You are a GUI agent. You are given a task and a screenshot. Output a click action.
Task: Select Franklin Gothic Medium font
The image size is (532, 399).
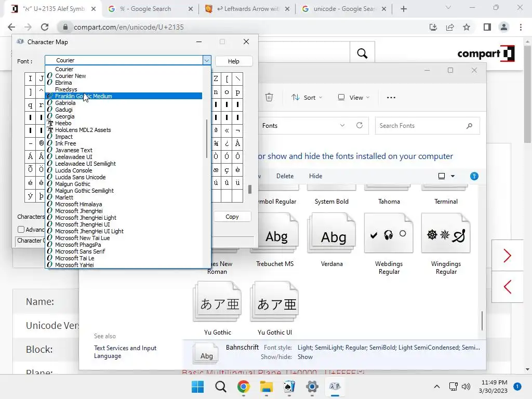click(x=124, y=96)
